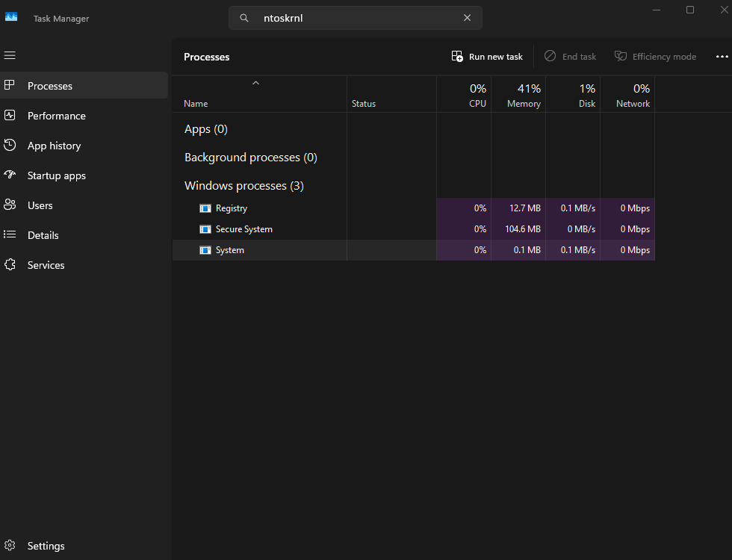Click the Startup apps gauge icon
Screen dimensions: 732x560
click(10, 175)
